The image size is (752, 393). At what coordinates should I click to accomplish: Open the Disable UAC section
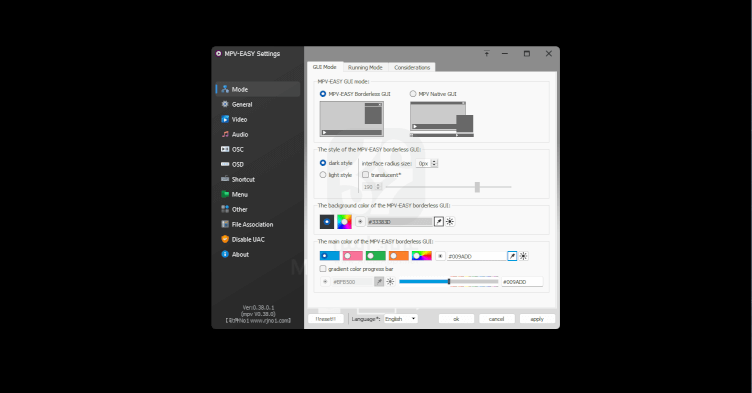pos(258,239)
